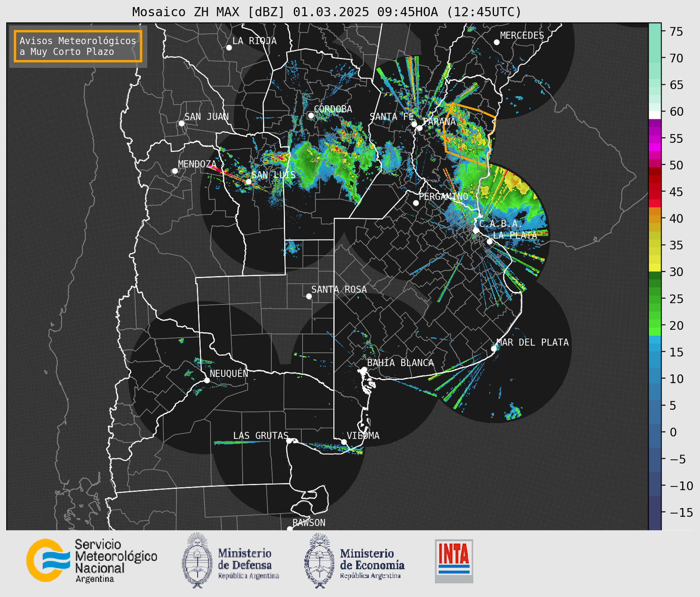Click the 75 value on the colorbar
This screenshot has height=597, width=700.
click(x=676, y=32)
